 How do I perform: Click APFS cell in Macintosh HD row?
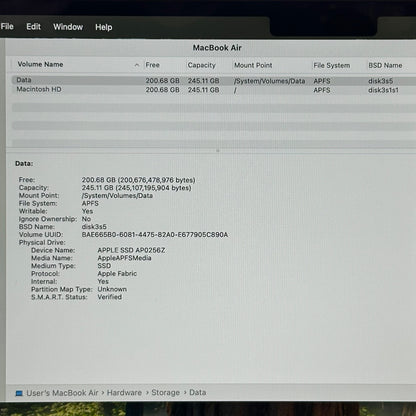322,90
